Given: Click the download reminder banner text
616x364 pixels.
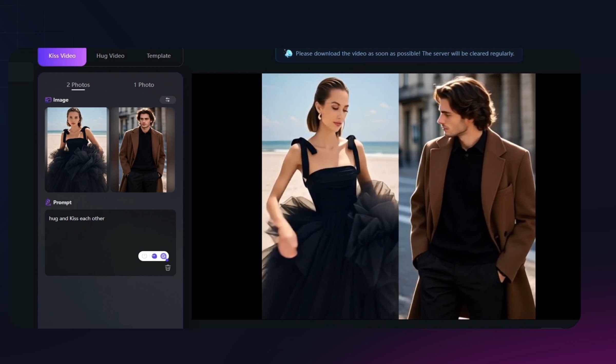Looking at the screenshot, I should tap(405, 54).
